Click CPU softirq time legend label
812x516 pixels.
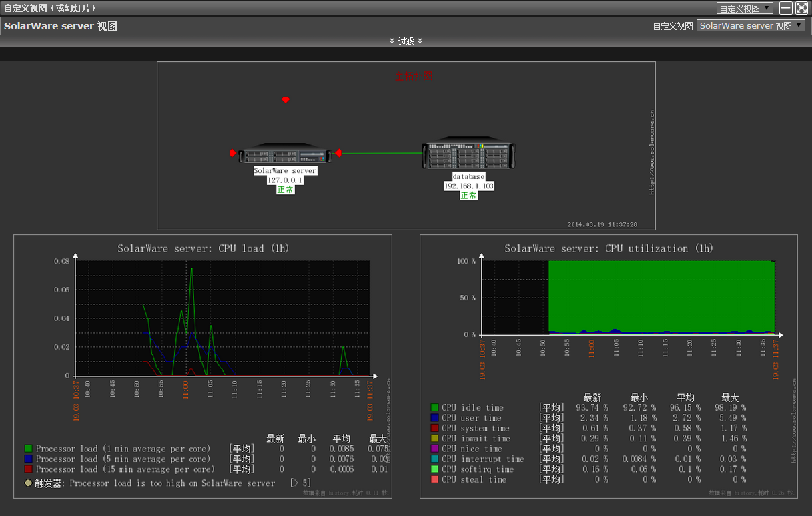478,469
